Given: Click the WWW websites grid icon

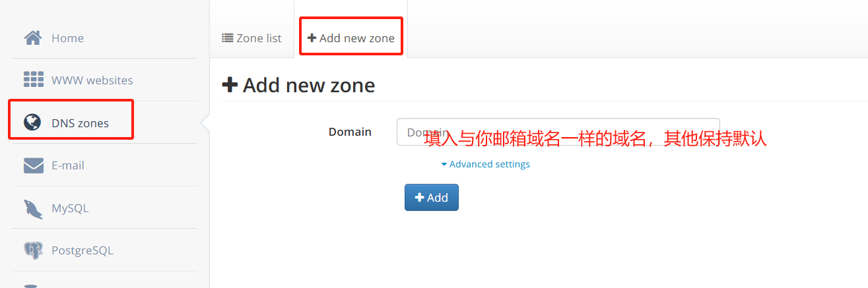Looking at the screenshot, I should pos(33,80).
